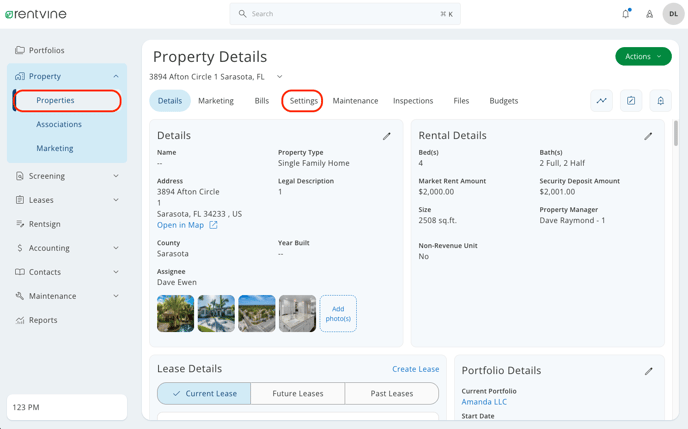Screen dimensions: 688x429
Task: Switch to Past Leases toggle
Action: (391, 393)
